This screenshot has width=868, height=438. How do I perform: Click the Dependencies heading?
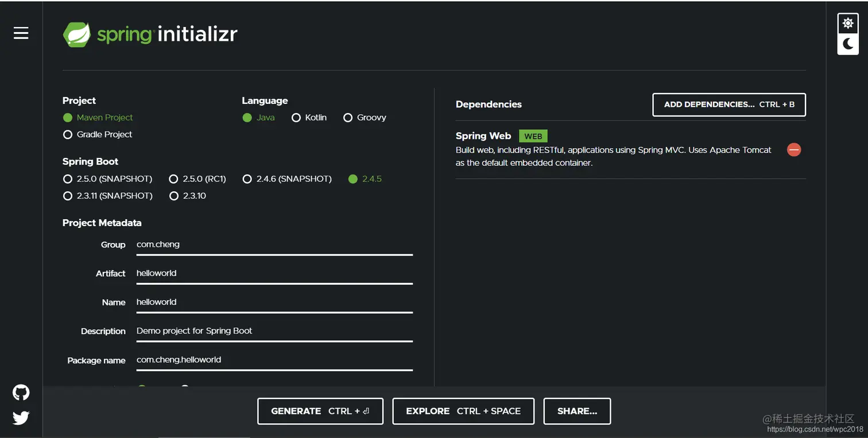click(489, 104)
